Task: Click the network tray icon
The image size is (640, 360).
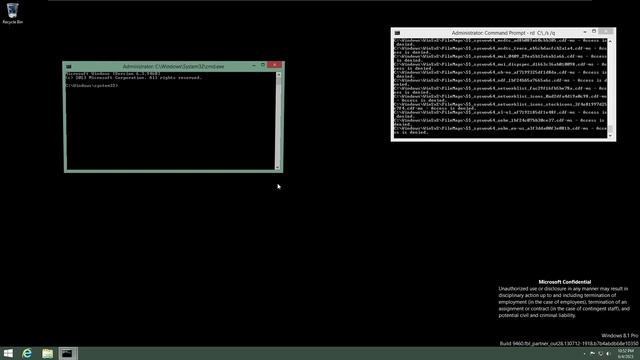Action: click(x=600, y=353)
